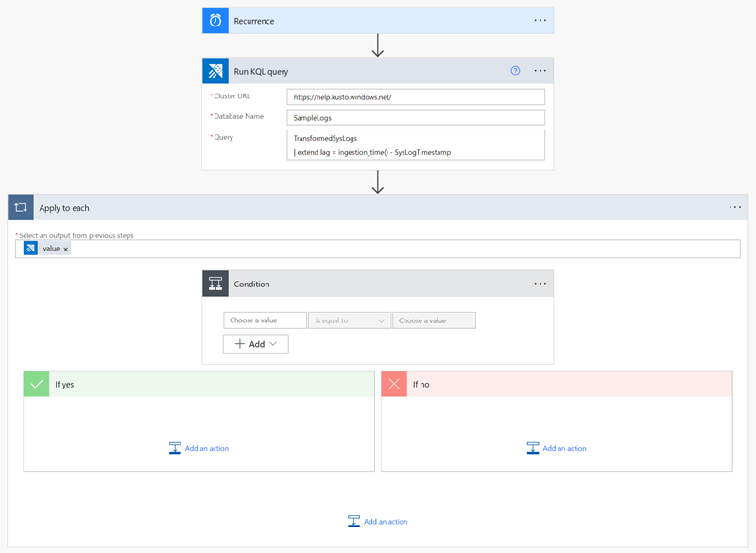Click the Condition step icon
This screenshot has width=756, height=553.
pyautogui.click(x=215, y=284)
